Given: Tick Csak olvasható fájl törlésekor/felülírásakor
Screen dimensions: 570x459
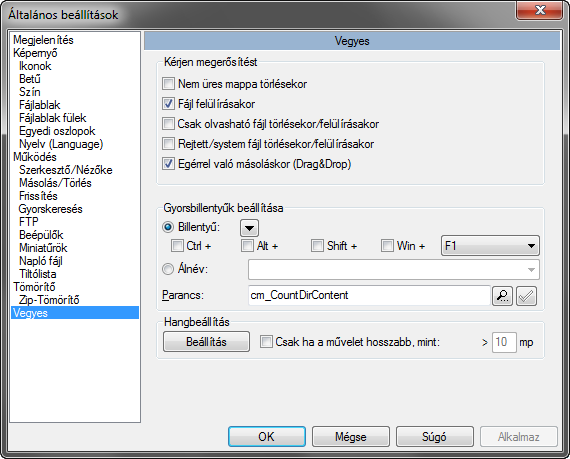Looking at the screenshot, I should pyautogui.click(x=168, y=124).
